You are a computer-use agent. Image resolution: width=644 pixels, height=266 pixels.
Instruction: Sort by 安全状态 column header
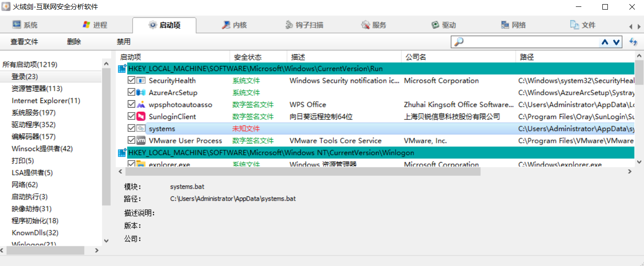[x=258, y=57]
